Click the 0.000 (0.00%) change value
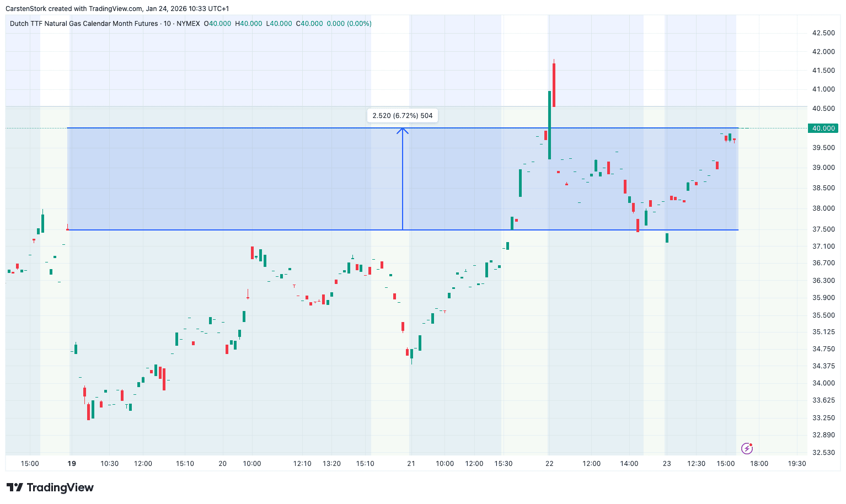Screen dimensions: 846x504 pyautogui.click(x=349, y=24)
